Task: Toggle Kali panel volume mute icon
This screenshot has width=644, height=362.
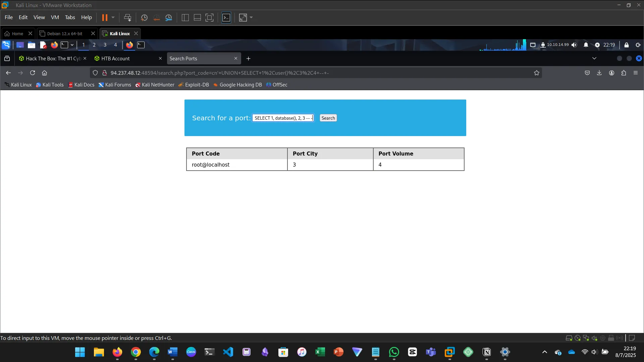Action: coord(574,45)
